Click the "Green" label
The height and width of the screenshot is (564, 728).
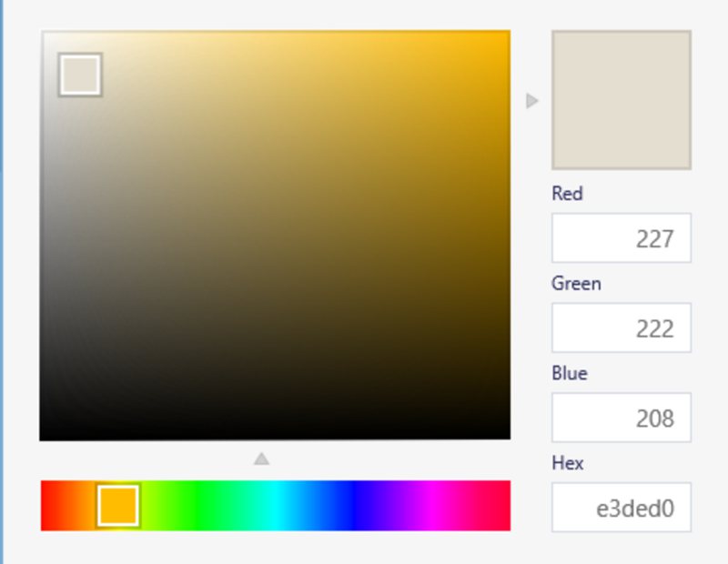(576, 283)
